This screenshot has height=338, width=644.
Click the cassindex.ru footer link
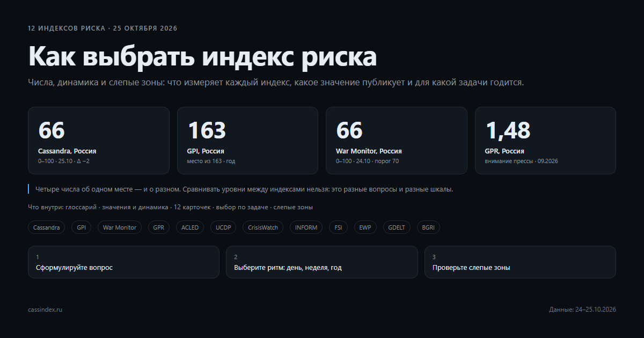[45, 310]
